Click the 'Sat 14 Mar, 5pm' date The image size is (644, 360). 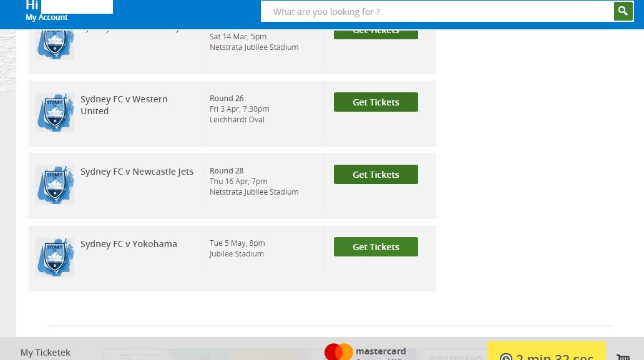click(x=238, y=37)
